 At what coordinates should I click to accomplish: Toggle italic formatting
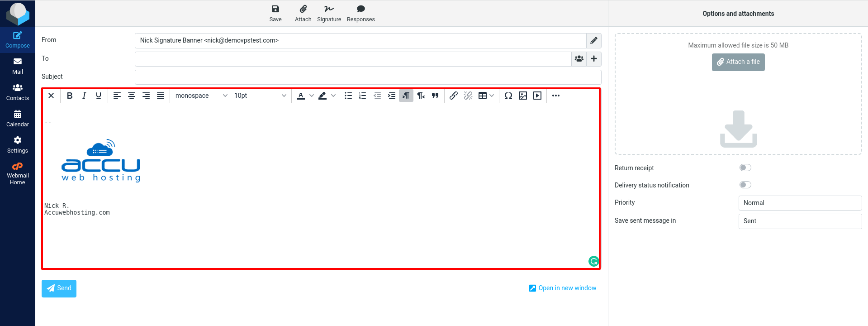pyautogui.click(x=84, y=96)
